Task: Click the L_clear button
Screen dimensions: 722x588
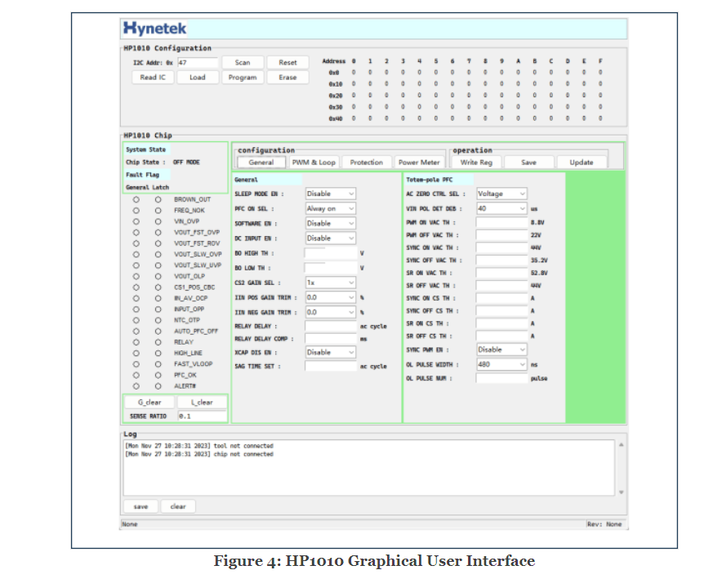Action: [202, 402]
